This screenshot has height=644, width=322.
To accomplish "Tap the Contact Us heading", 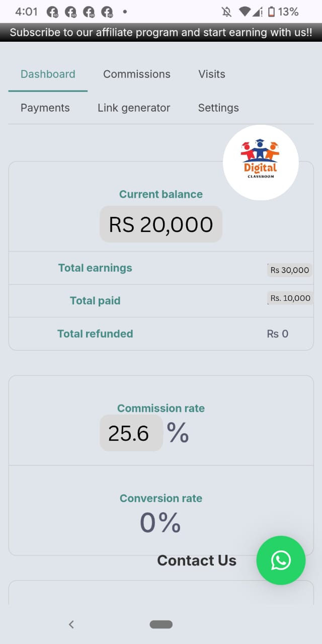I will (197, 560).
